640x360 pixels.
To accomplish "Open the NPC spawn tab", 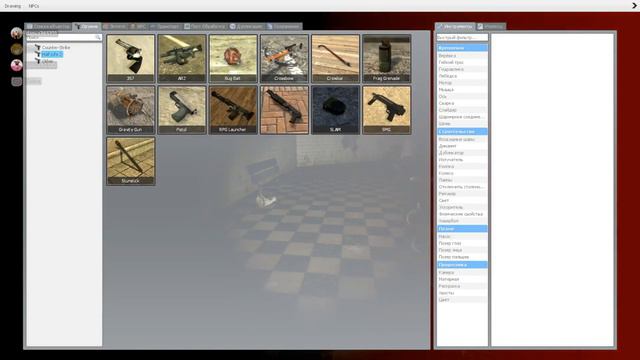I will 138,26.
